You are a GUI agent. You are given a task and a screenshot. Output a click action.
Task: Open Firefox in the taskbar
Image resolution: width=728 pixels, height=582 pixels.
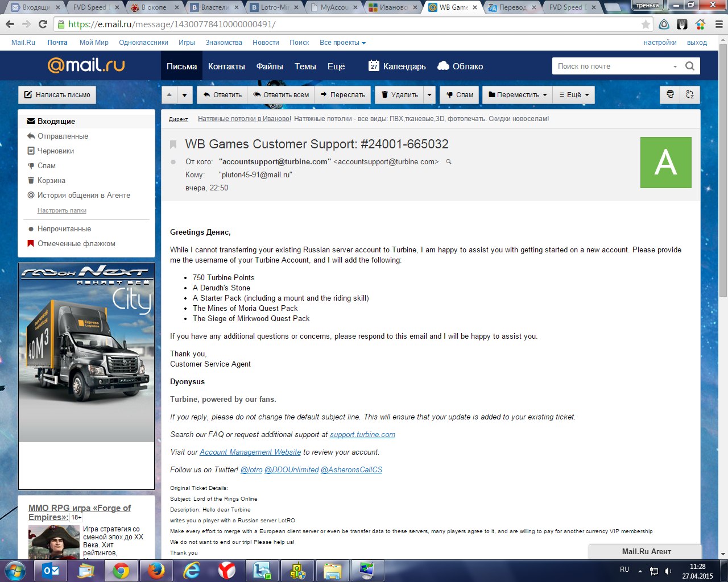tap(156, 571)
